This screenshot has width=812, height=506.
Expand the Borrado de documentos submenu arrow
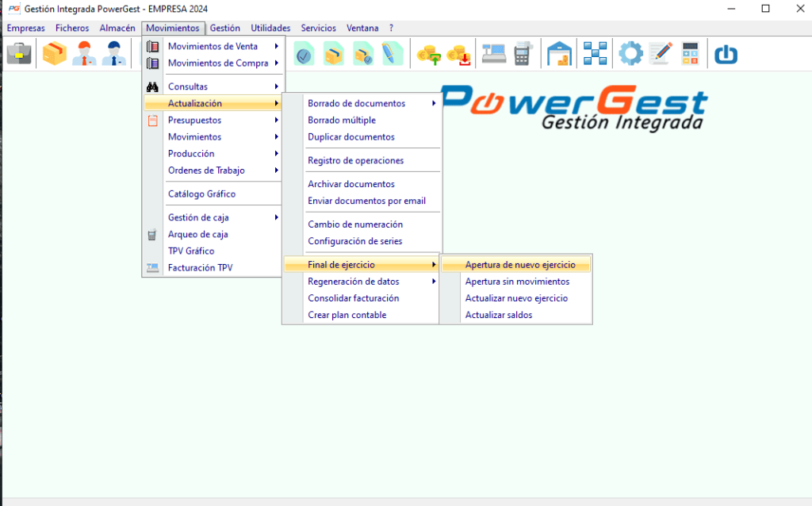tap(434, 103)
